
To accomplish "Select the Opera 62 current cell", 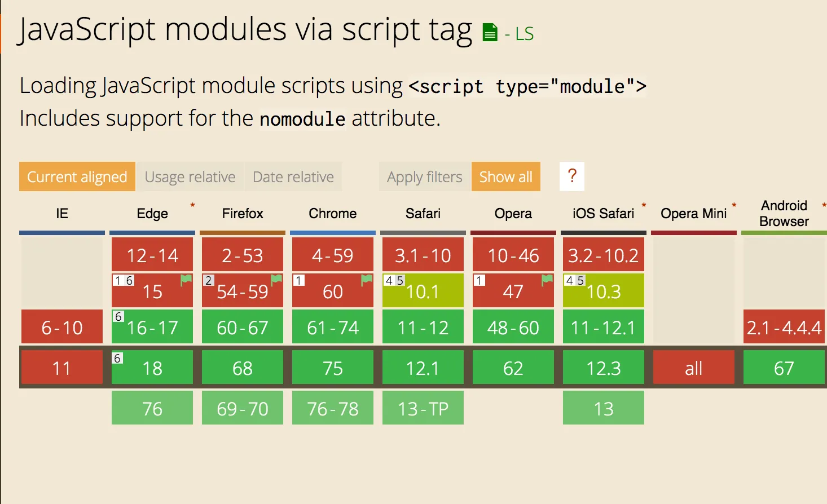I will pyautogui.click(x=513, y=368).
